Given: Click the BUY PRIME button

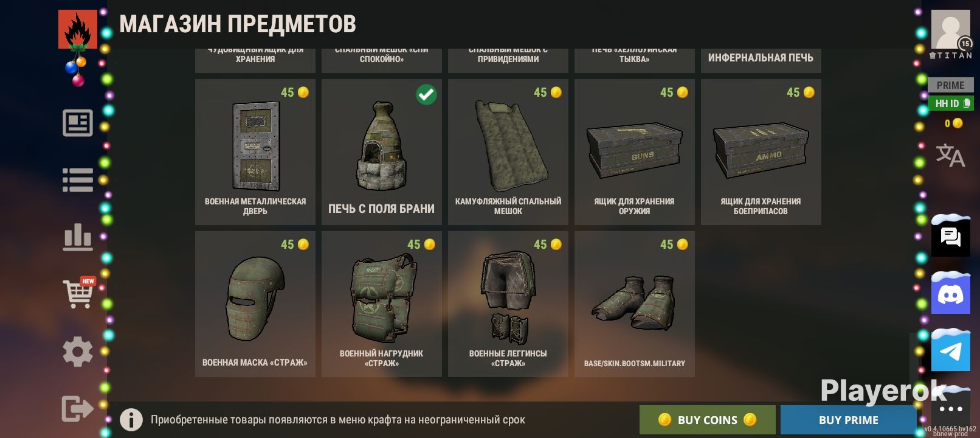Looking at the screenshot, I should (x=849, y=420).
